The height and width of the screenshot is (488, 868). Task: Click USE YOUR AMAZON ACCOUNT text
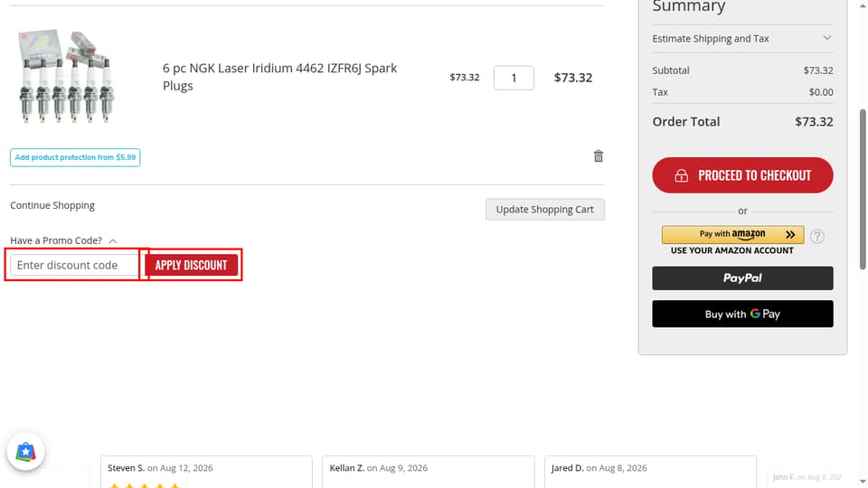731,250
